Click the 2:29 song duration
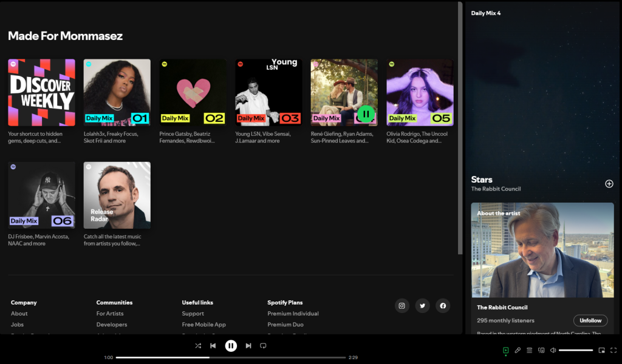The width and height of the screenshot is (622, 364). click(353, 357)
